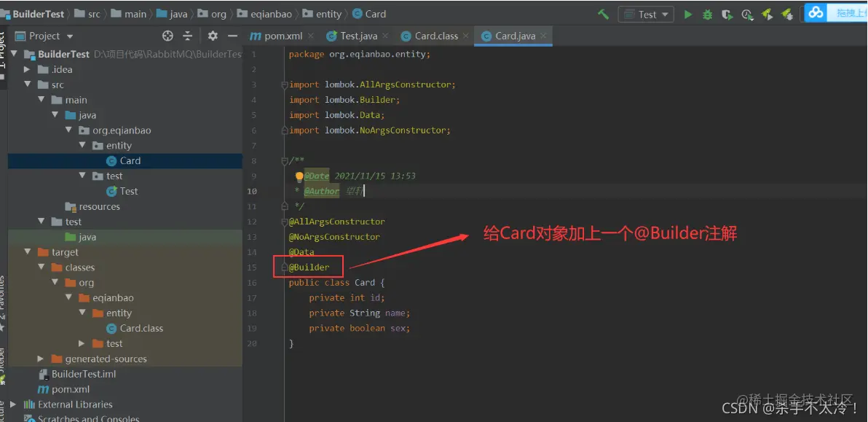
Task: Collapse the target folder arrow
Action: 26,252
